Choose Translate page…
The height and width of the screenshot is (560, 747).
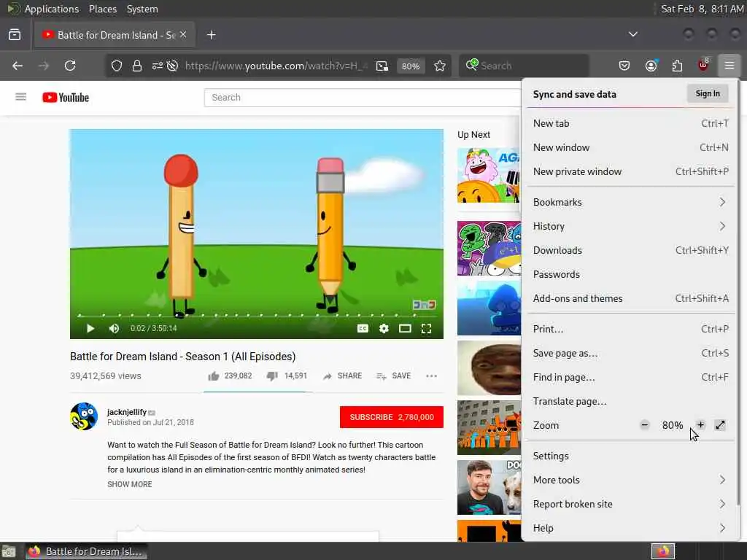631,402
